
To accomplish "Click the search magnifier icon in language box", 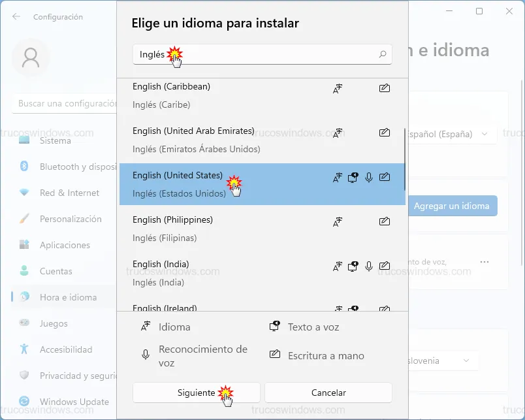I will point(383,55).
